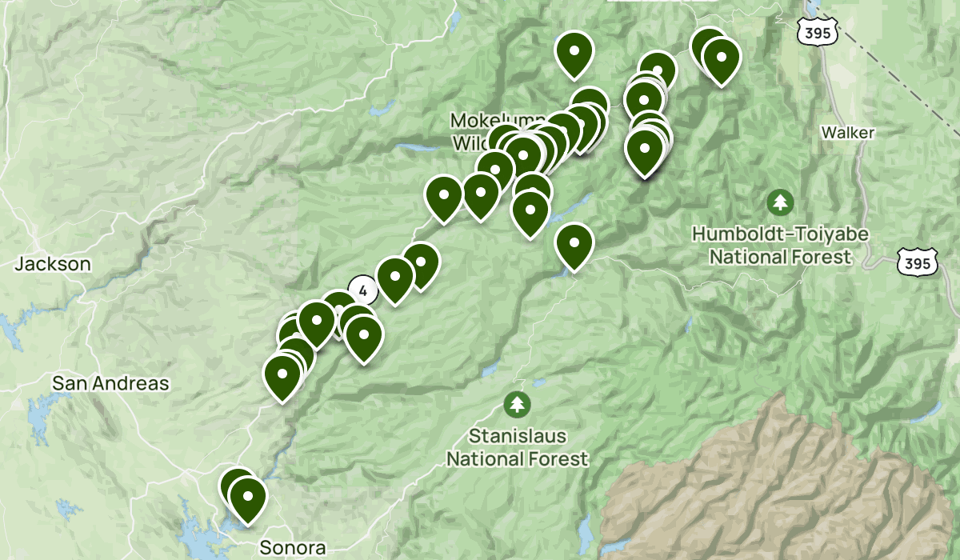Click the 395 shield beside Humboldt-Toiyabe label
Screen dimensions: 960x560
914,261
